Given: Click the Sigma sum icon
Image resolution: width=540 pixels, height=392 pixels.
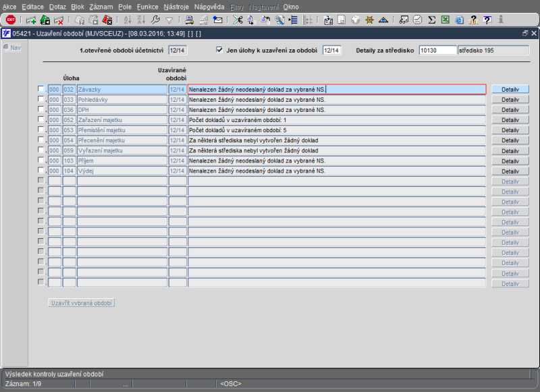Looking at the screenshot, I should pyautogui.click(x=431, y=20).
